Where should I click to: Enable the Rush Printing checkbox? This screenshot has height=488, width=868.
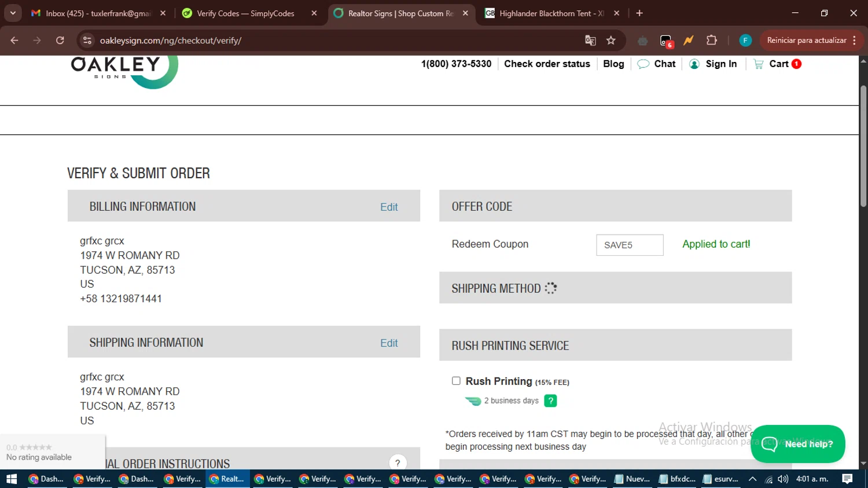tap(456, 381)
